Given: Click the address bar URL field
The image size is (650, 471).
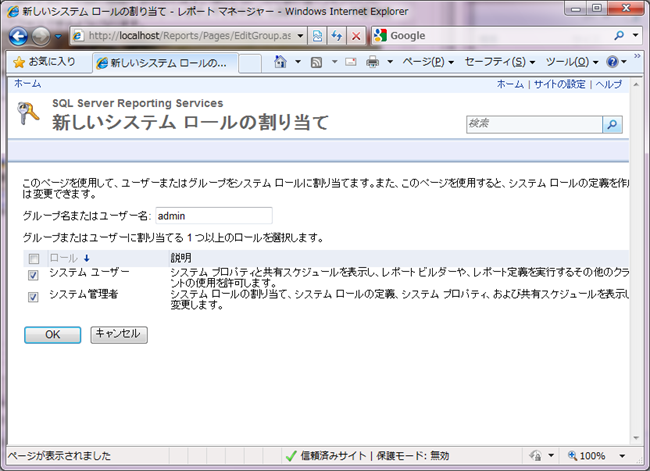Looking at the screenshot, I should [184, 36].
